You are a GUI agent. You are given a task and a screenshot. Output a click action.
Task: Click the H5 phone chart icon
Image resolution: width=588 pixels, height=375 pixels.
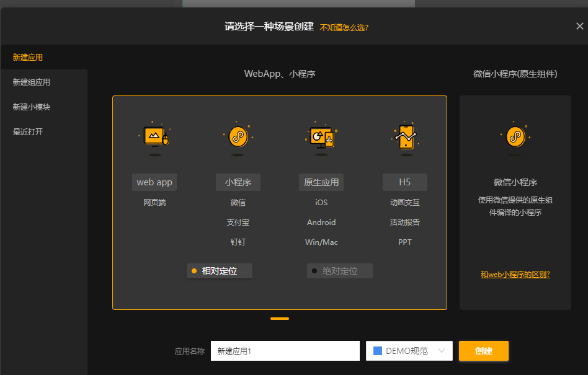tap(405, 137)
